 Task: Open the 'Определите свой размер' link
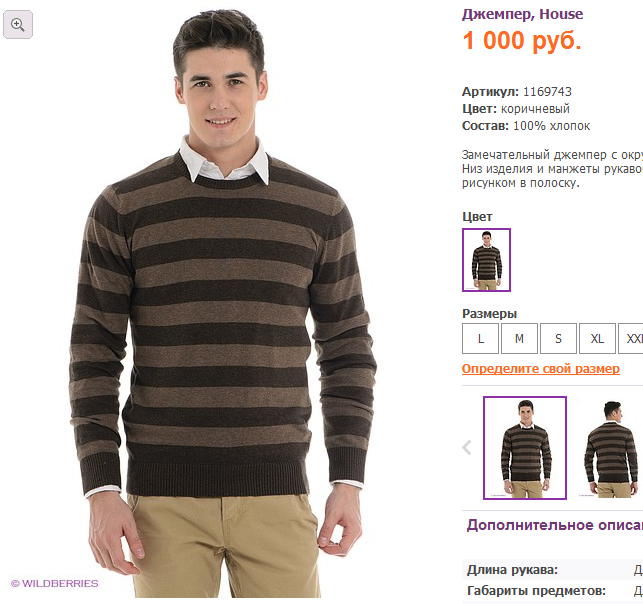[x=540, y=369]
